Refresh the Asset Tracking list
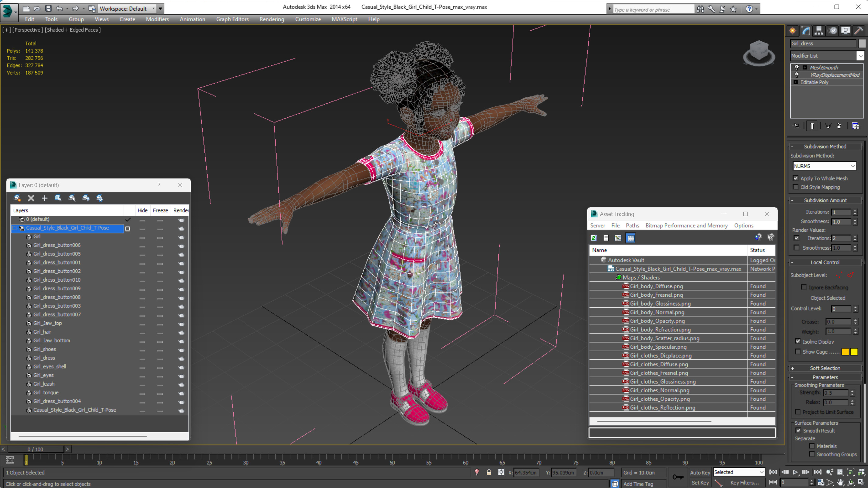This screenshot has width=868, height=488. click(x=594, y=238)
